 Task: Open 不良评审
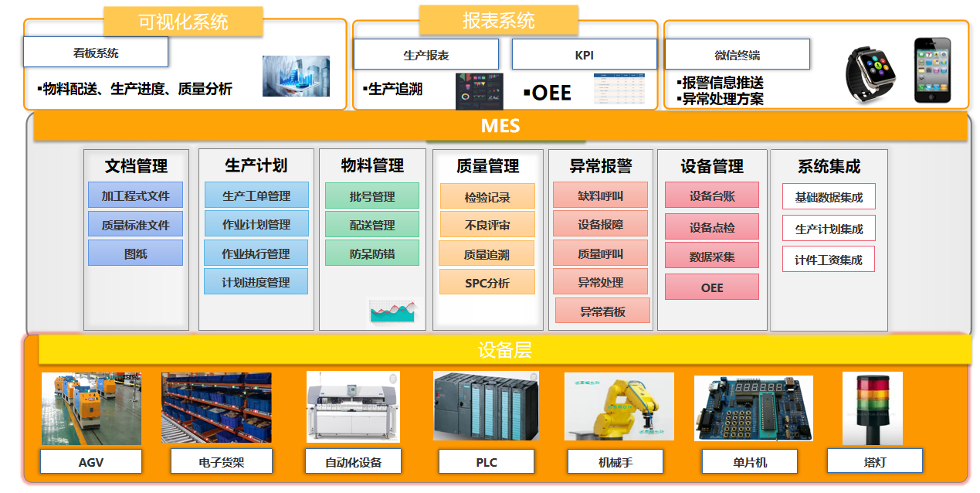click(x=487, y=225)
